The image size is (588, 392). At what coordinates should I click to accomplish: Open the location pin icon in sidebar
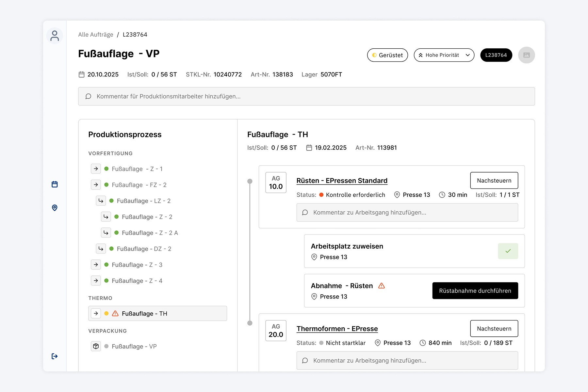click(x=55, y=208)
